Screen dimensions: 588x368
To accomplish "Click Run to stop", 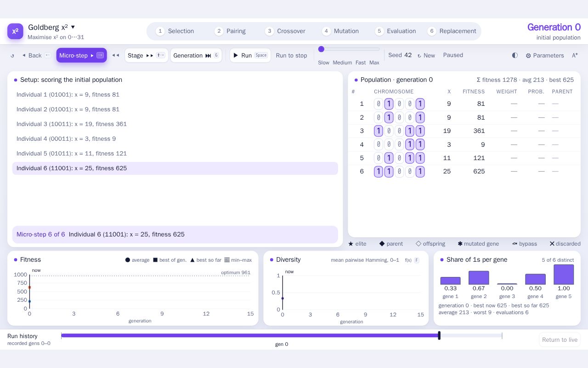I will click(x=291, y=56).
